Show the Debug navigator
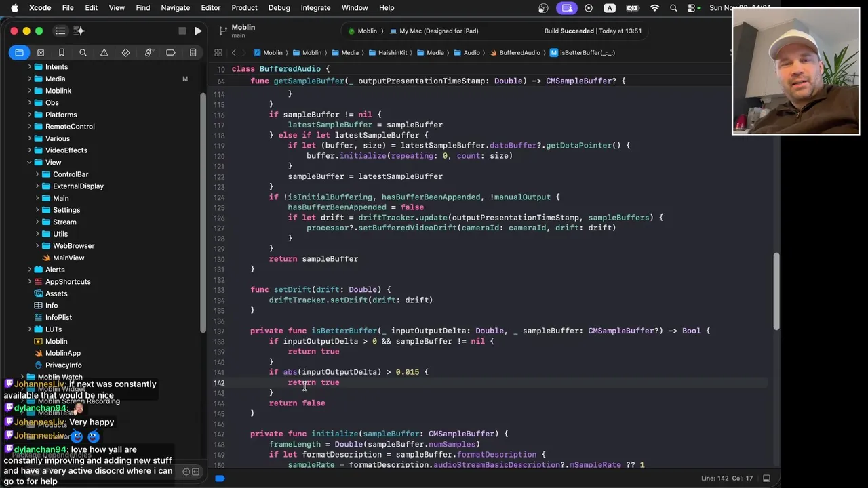 point(149,52)
